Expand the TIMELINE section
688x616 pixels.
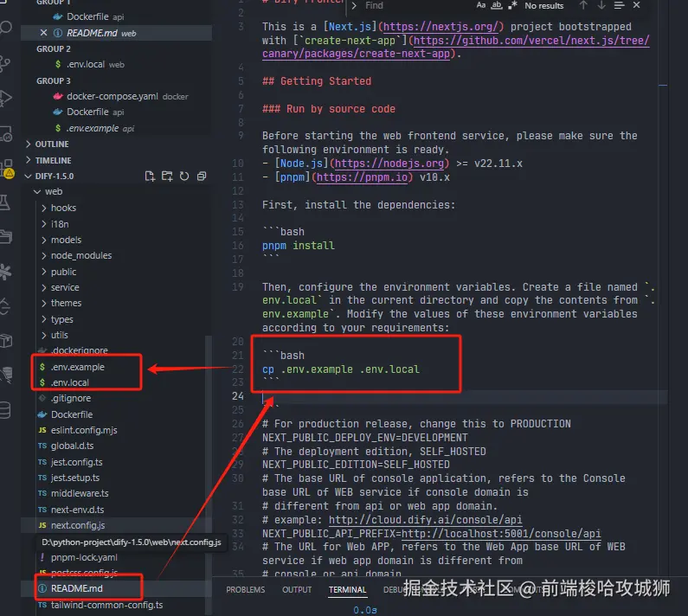tap(53, 161)
